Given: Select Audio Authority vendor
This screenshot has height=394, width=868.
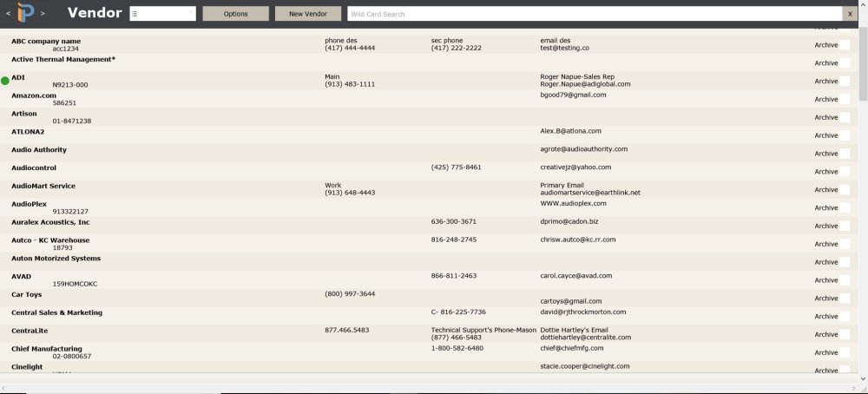Looking at the screenshot, I should tap(39, 149).
